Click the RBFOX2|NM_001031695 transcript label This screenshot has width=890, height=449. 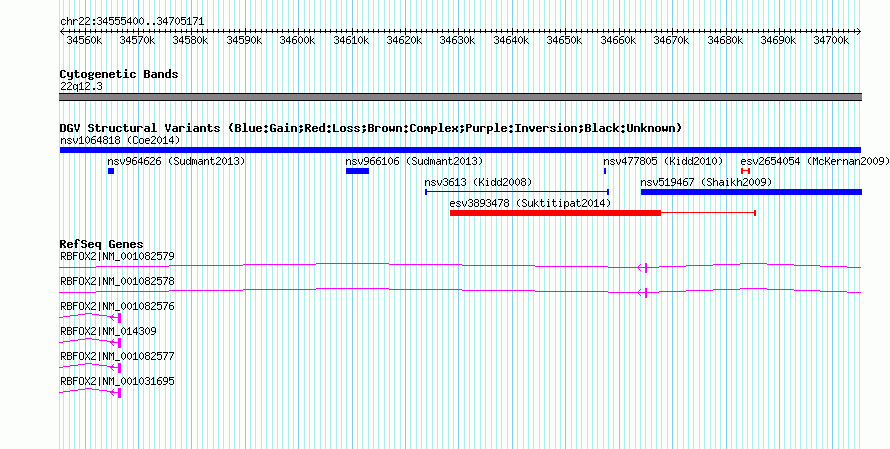117,381
